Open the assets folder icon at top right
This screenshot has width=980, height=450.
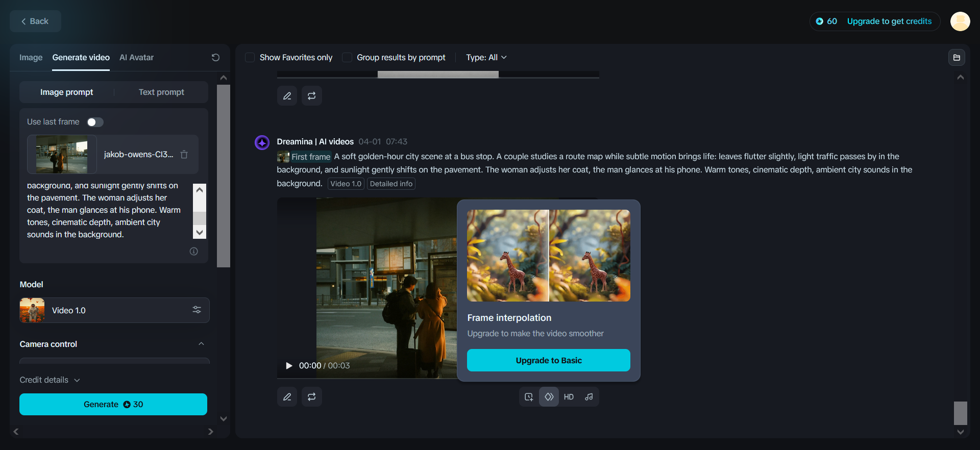[x=957, y=58]
